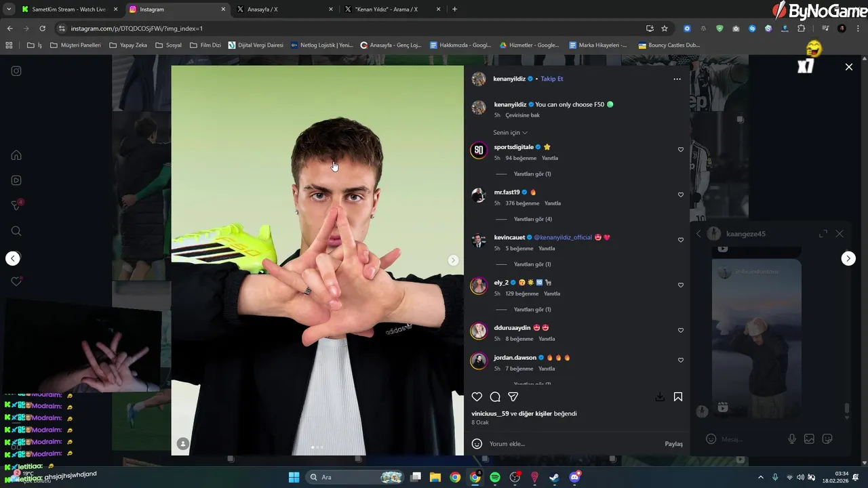The height and width of the screenshot is (488, 868).
Task: Click the Paylaş button to post comment
Action: click(673, 444)
